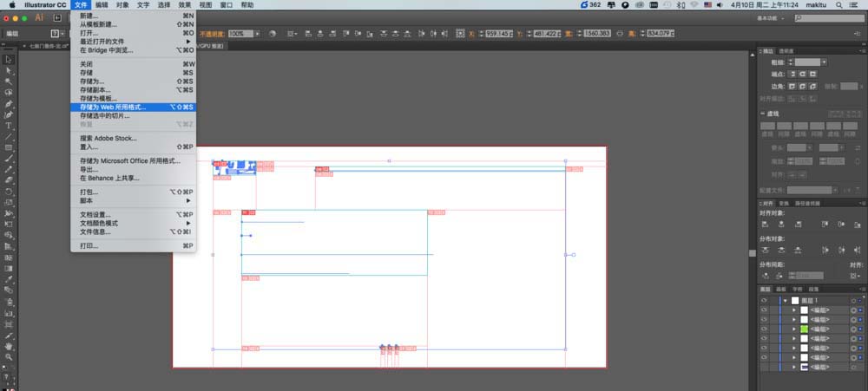Viewport: 868px width, 391px height.
Task: Select the Magic Wand tool
Action: coord(8,81)
